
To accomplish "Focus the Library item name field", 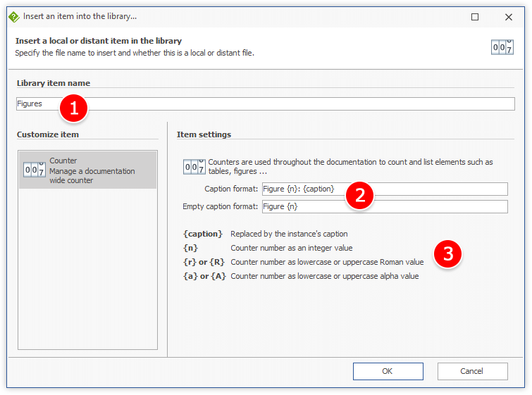I will click(x=282, y=104).
